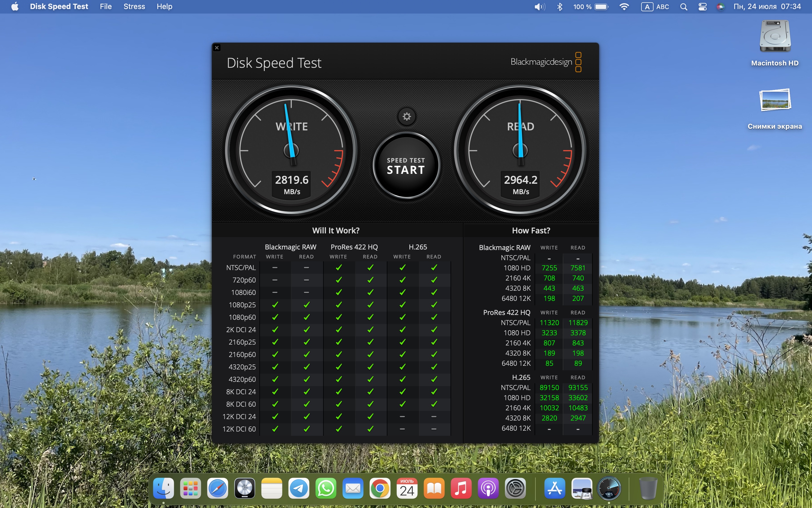Open System Settings from the Dock
Image resolution: width=812 pixels, height=508 pixels.
tap(515, 488)
